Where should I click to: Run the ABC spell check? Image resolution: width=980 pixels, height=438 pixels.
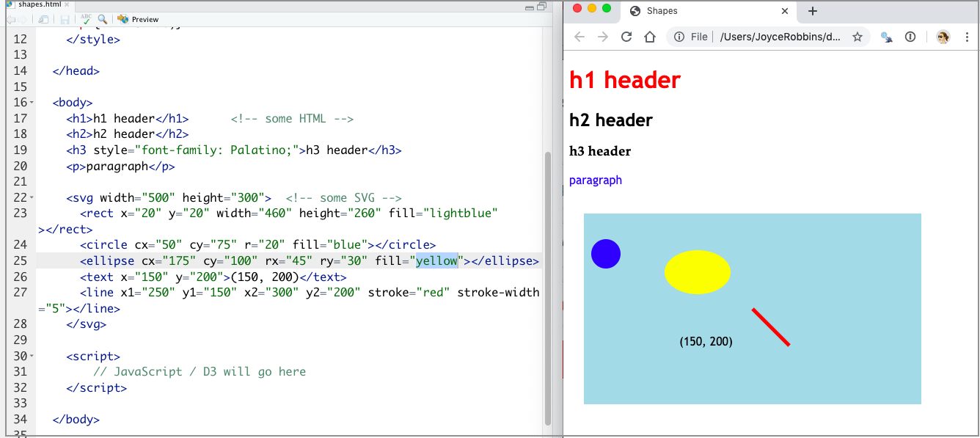click(x=87, y=19)
